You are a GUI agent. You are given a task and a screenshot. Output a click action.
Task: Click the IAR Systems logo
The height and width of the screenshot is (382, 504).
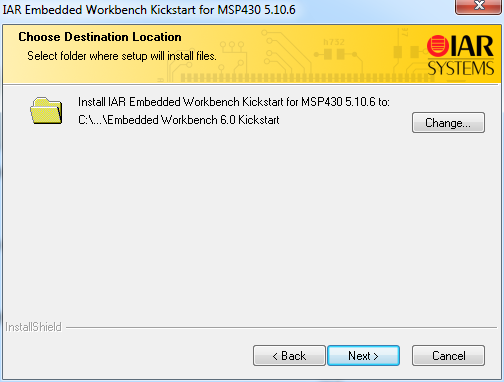click(460, 56)
